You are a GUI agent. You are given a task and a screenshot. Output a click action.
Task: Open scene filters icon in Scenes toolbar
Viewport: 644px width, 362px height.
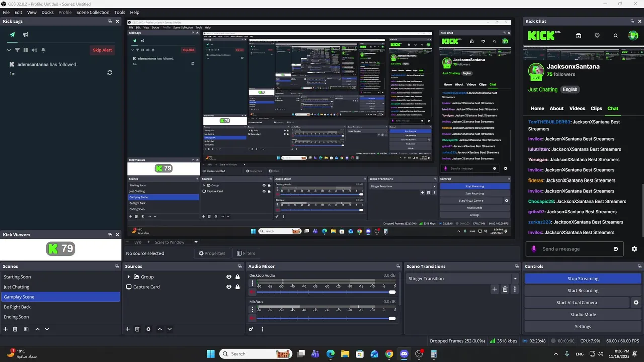click(x=26, y=329)
